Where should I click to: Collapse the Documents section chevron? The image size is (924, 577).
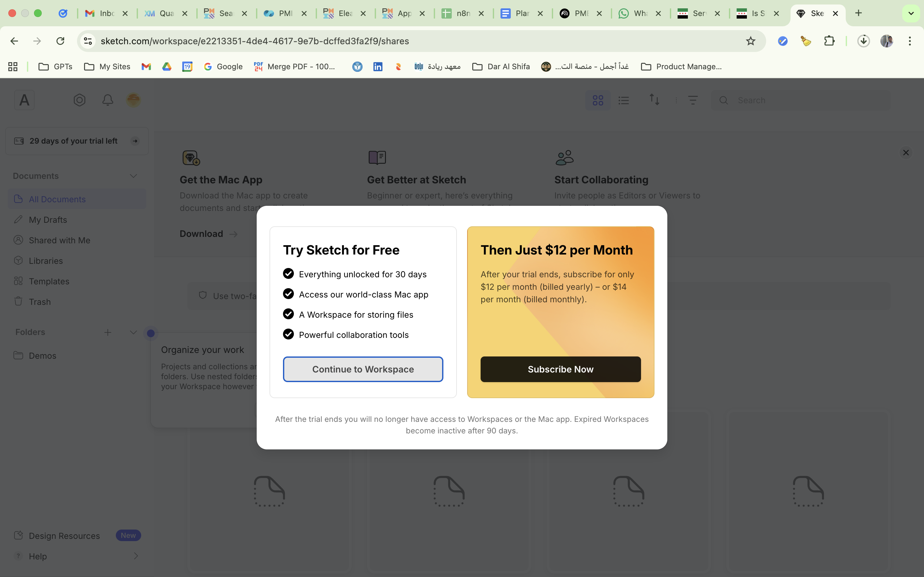[133, 176]
